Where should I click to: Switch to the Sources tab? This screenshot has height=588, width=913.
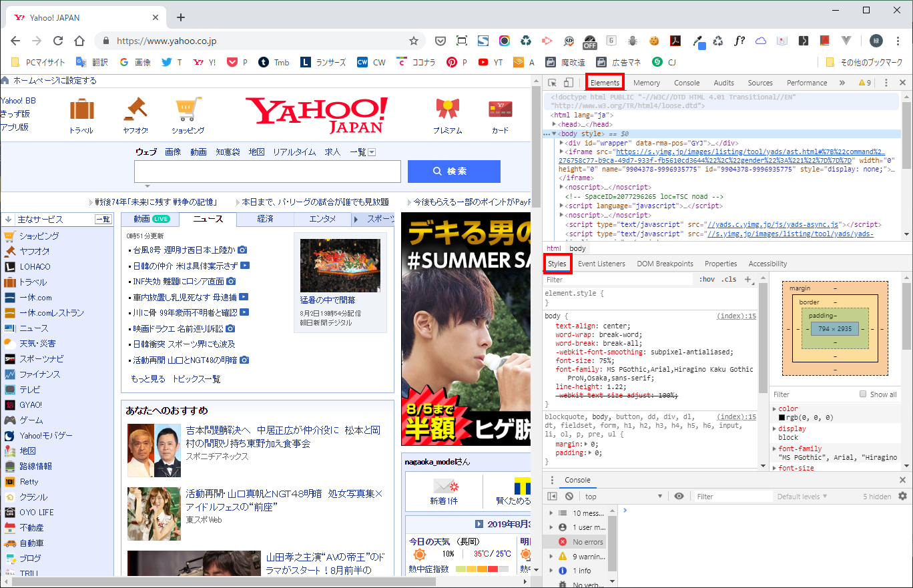pyautogui.click(x=759, y=83)
